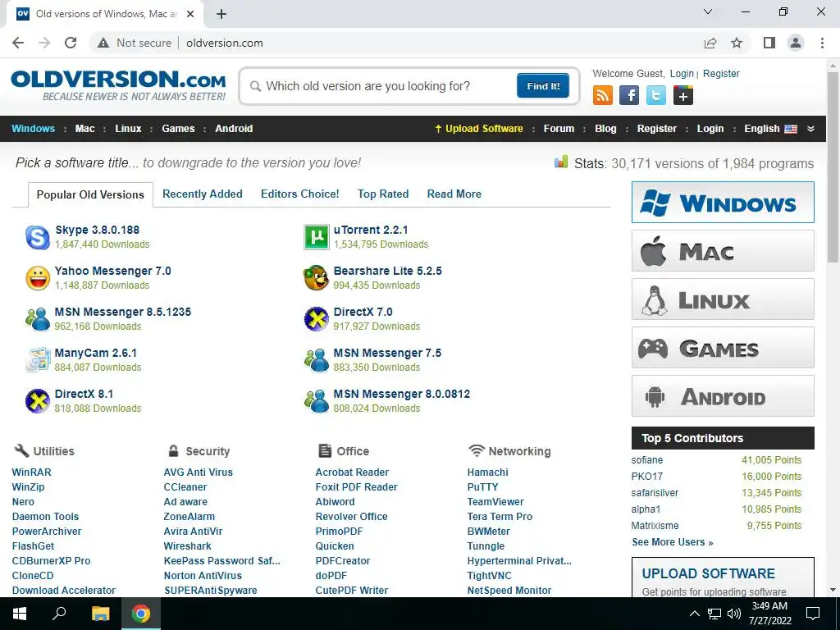Click the uTorrent 2.2.1 icon
Screen dimensions: 840x630
pos(317,237)
